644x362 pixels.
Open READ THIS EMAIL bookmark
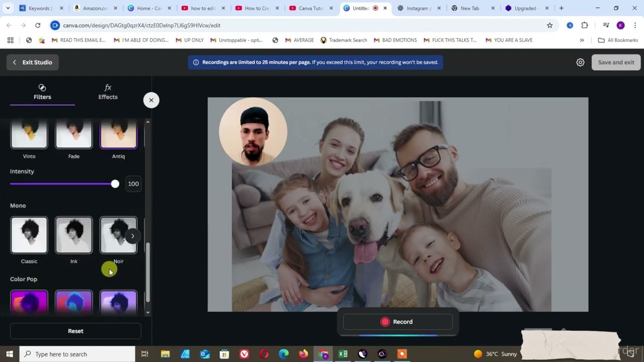click(x=79, y=40)
